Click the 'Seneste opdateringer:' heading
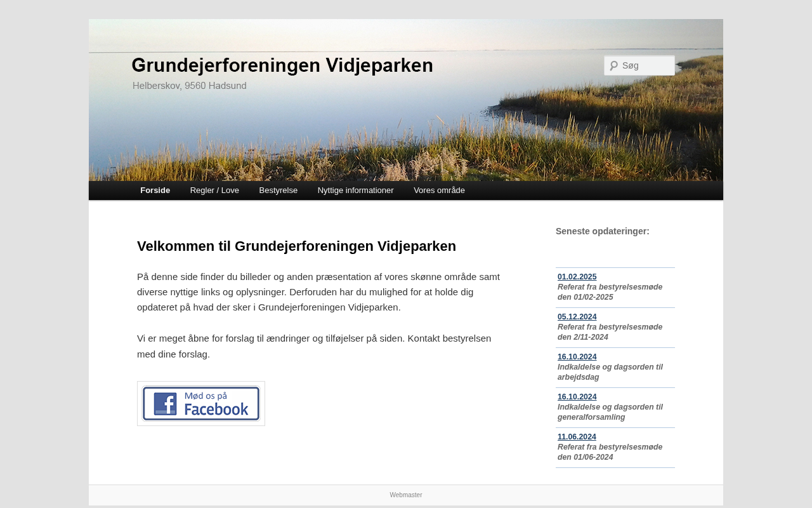812x508 pixels. [x=603, y=231]
